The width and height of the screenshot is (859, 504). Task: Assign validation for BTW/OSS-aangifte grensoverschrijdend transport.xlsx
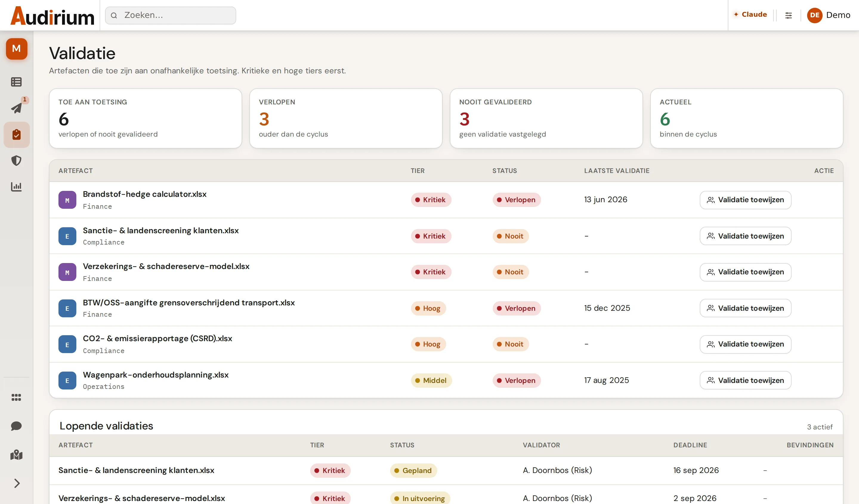click(745, 308)
